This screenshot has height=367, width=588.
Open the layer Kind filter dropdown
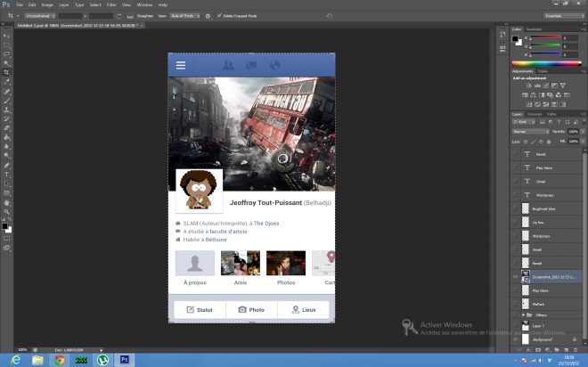pyautogui.click(x=524, y=122)
